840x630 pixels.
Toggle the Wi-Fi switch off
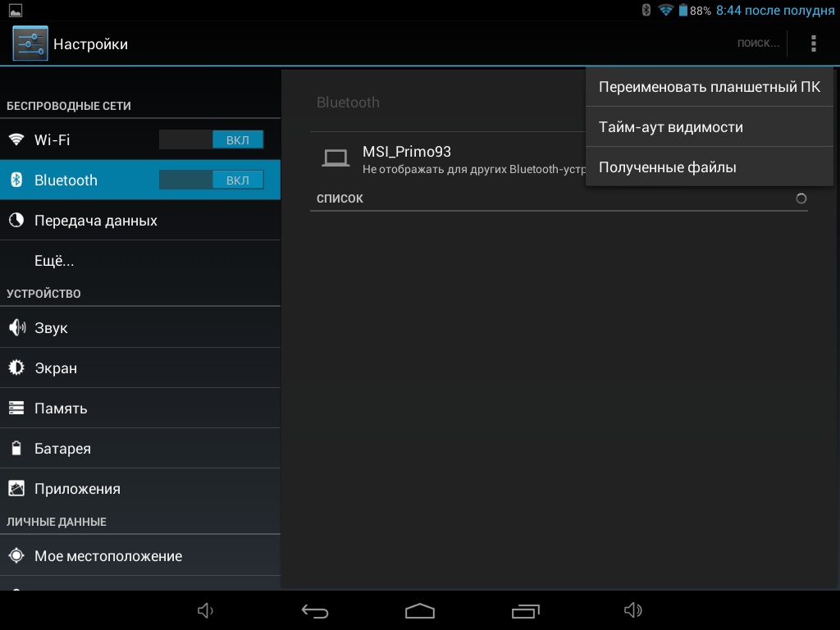click(212, 139)
